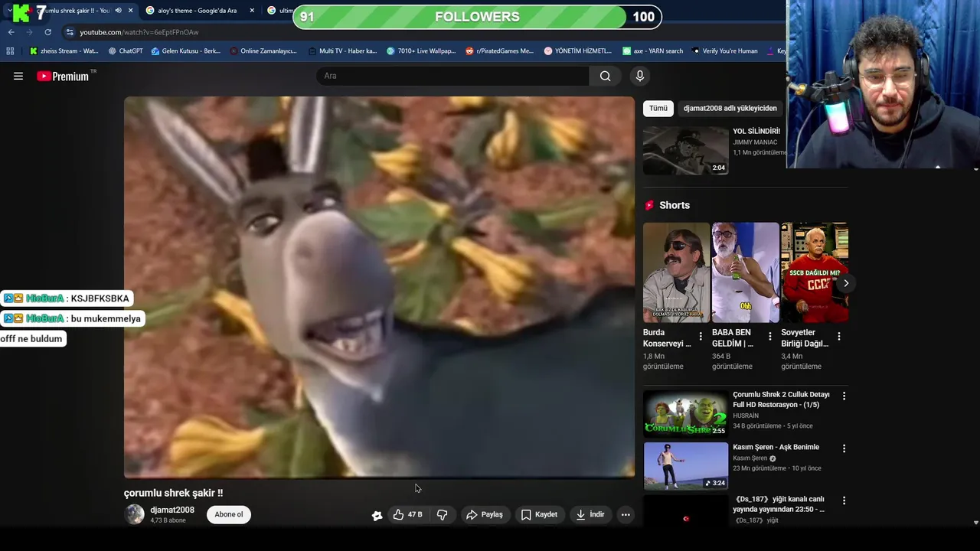Click the main video player
Screen dimensions: 980x551
tap(379, 287)
